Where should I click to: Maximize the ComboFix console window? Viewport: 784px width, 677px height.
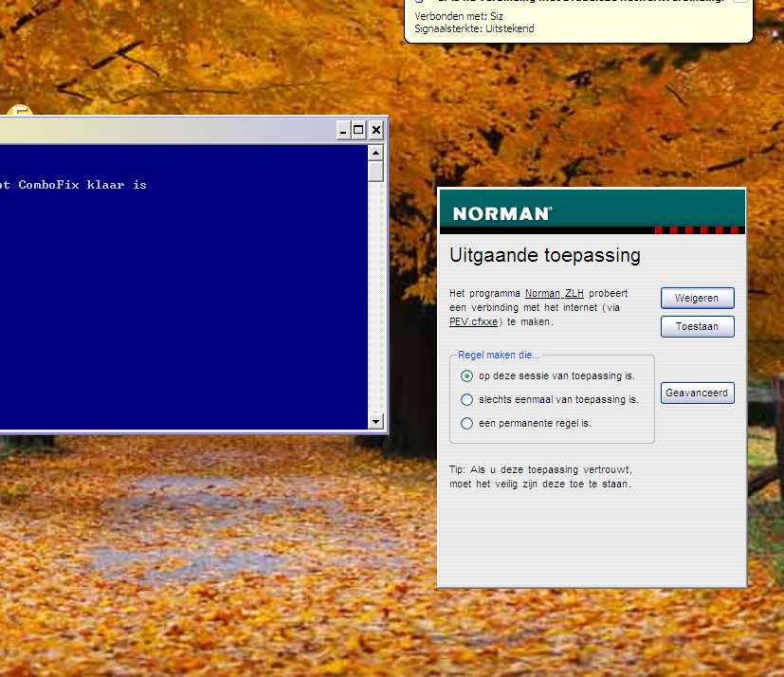(358, 131)
